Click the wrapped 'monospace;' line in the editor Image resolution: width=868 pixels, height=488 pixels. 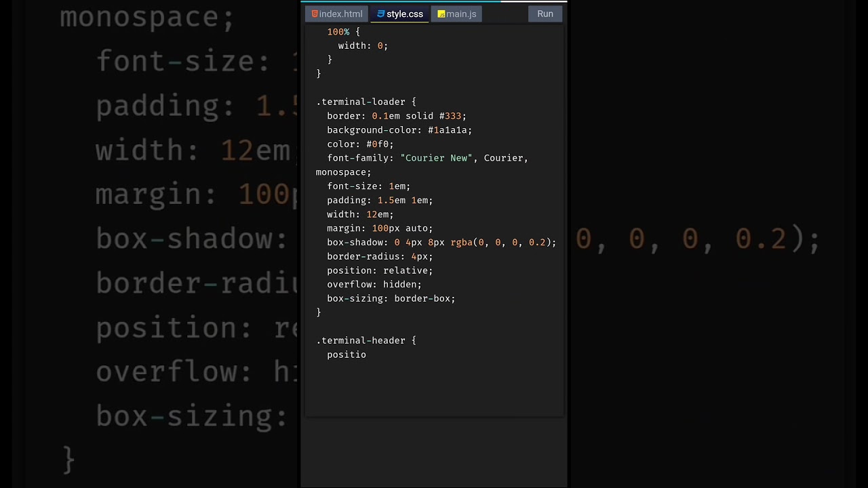tap(344, 172)
